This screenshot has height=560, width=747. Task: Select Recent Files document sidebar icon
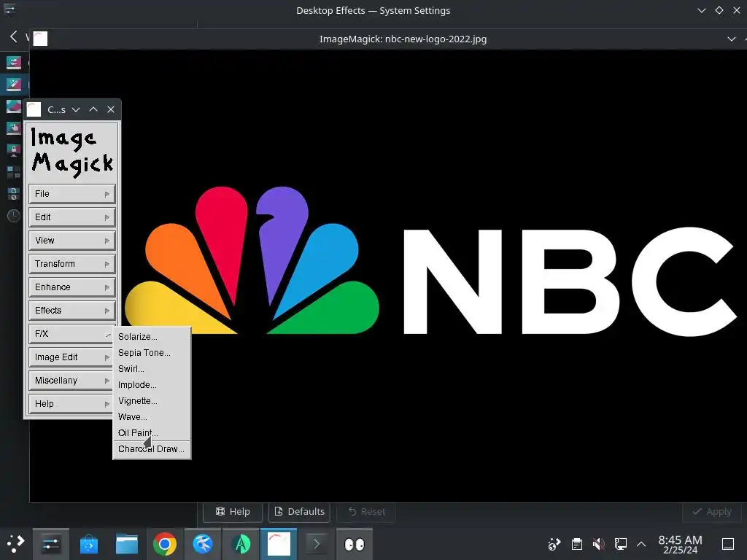click(x=13, y=194)
